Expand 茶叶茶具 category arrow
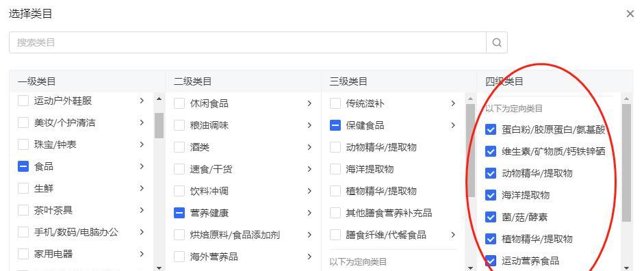Image resolution: width=644 pixels, height=271 pixels. (142, 210)
